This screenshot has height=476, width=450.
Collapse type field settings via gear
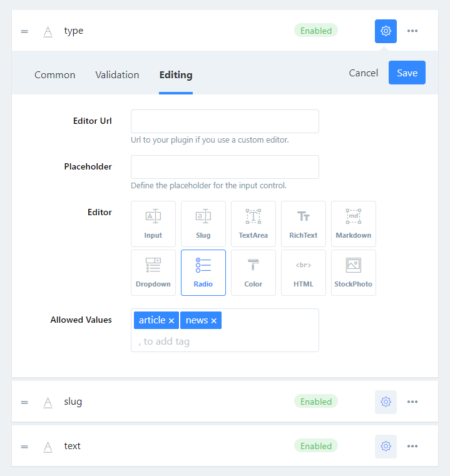point(386,31)
